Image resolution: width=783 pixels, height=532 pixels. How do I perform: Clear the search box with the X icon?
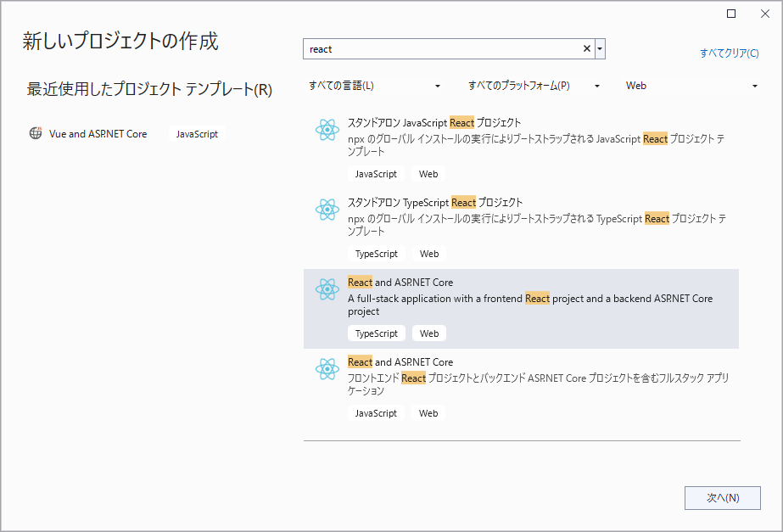click(587, 48)
